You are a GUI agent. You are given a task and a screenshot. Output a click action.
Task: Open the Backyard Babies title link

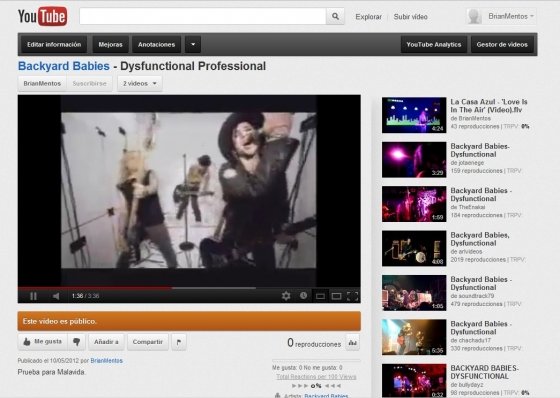pos(64,66)
